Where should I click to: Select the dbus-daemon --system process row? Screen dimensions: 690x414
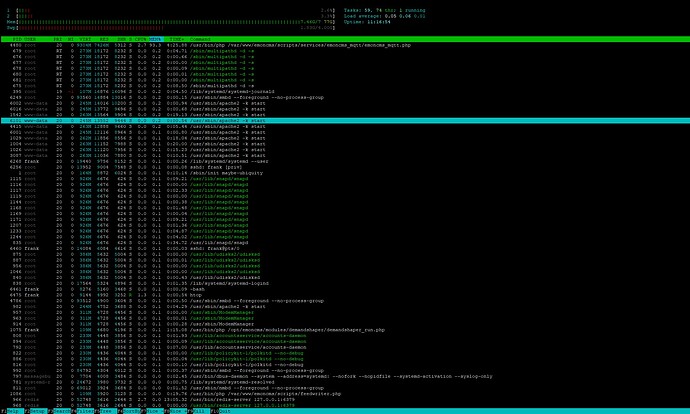345,376
